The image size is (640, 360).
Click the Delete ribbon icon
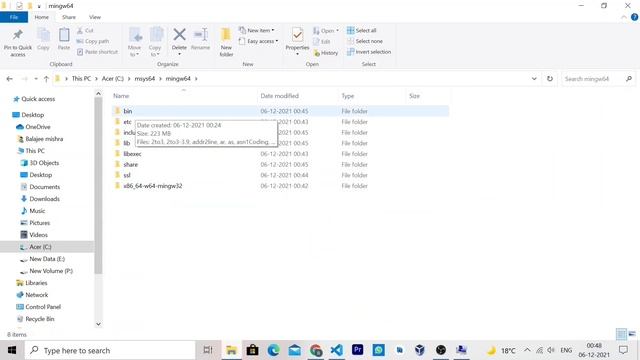pos(179,42)
